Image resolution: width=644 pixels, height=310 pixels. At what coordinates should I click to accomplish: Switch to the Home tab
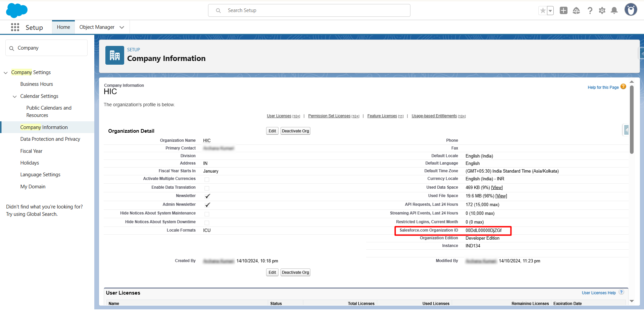pos(63,27)
